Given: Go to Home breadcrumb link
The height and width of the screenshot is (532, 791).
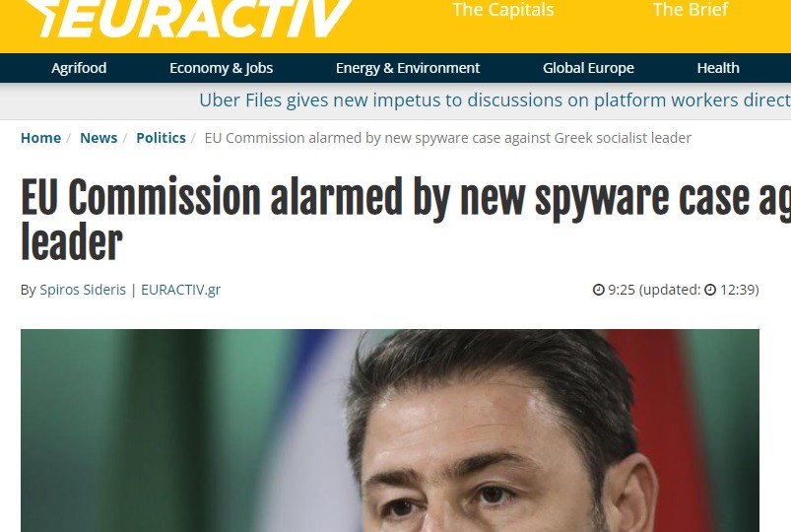Looking at the screenshot, I should 40,138.
